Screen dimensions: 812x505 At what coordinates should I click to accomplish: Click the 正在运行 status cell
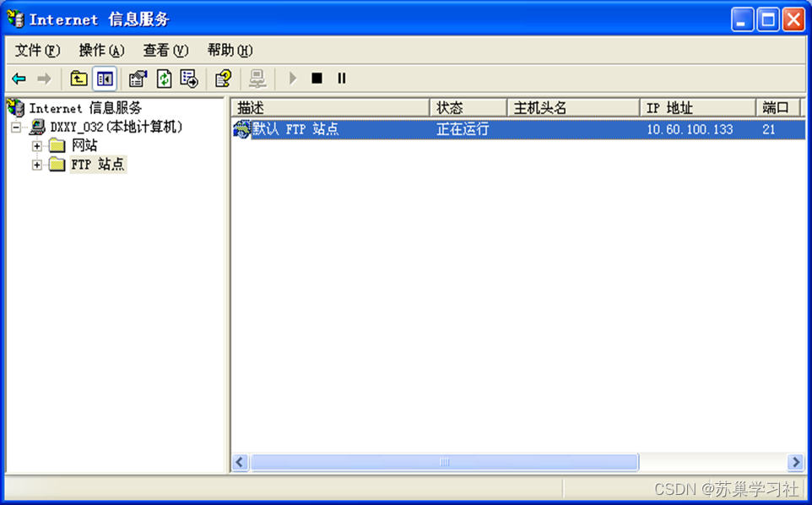point(463,129)
